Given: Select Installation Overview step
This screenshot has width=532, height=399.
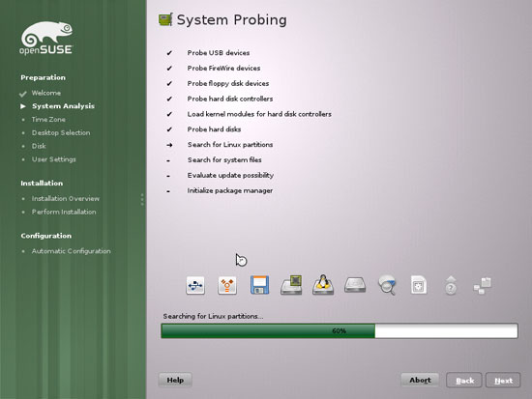Looking at the screenshot, I should (x=66, y=199).
